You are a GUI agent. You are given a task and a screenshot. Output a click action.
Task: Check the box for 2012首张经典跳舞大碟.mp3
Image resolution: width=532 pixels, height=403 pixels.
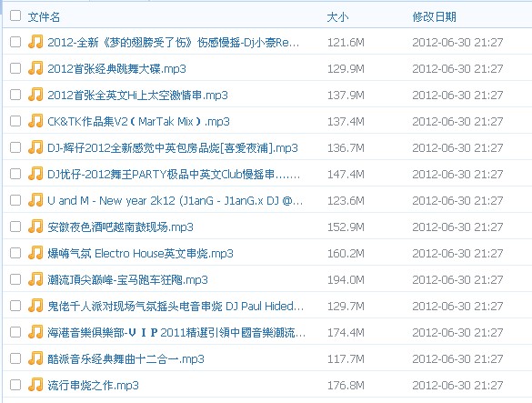pos(15,68)
